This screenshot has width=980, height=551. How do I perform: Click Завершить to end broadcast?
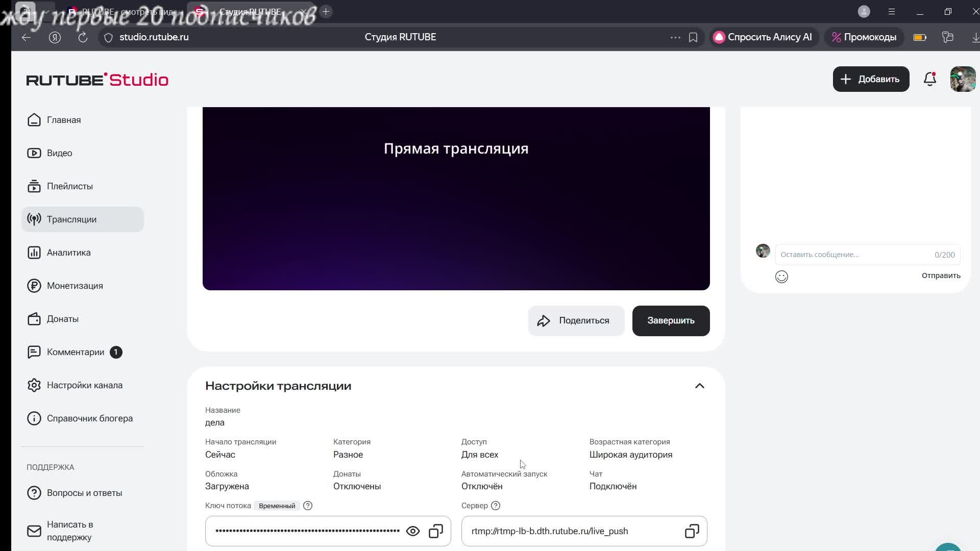671,320
